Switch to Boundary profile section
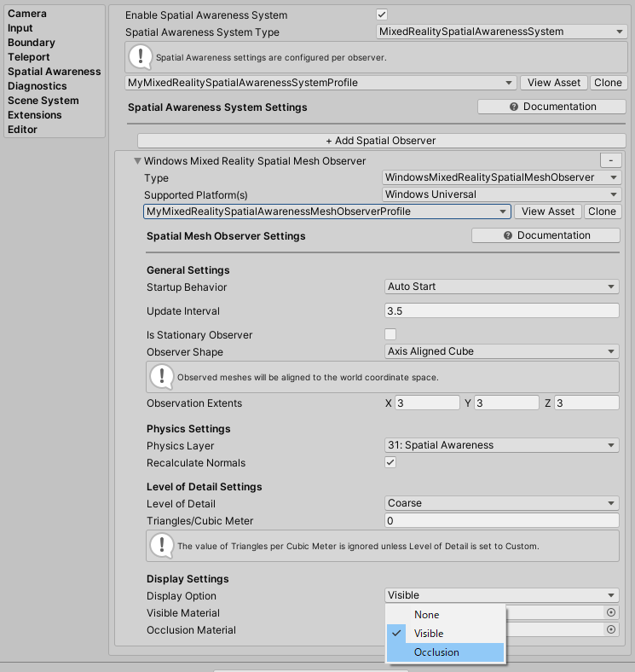 (x=32, y=43)
